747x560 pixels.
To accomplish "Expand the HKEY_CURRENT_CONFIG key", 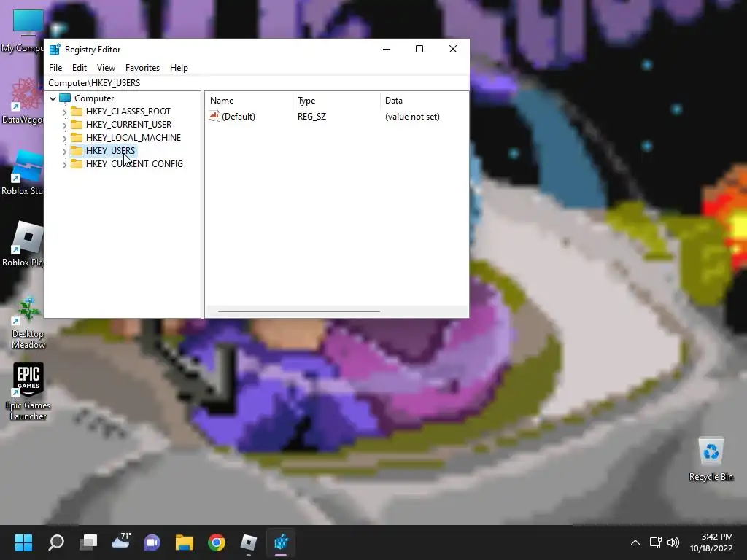I will point(64,164).
